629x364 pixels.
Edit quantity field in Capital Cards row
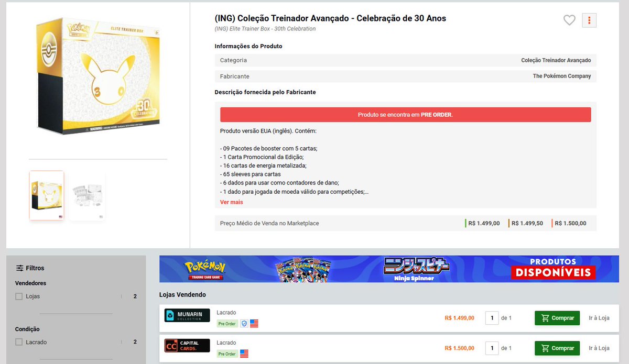click(492, 348)
